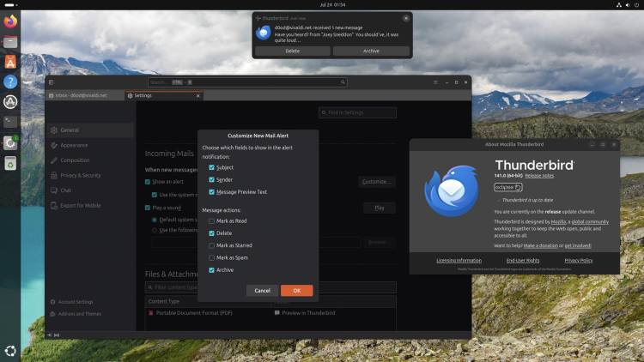Viewport: 644px width, 362px height.
Task: Open the Files app in the dock
Action: pyautogui.click(x=10, y=41)
